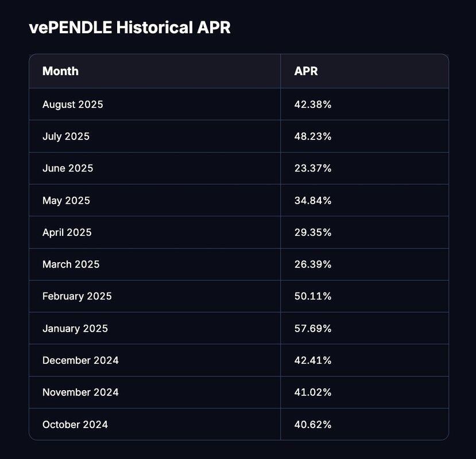476x459 pixels.
Task: Select the Month column header
Action: tap(60, 71)
